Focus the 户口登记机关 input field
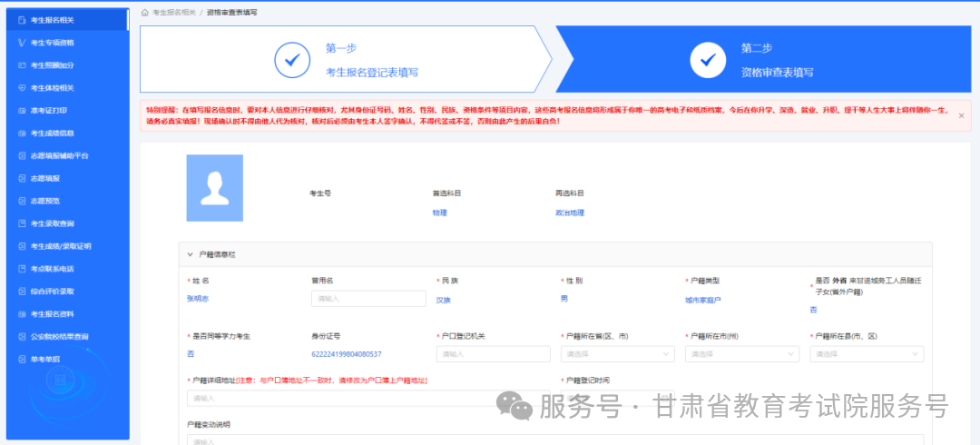 tap(493, 353)
